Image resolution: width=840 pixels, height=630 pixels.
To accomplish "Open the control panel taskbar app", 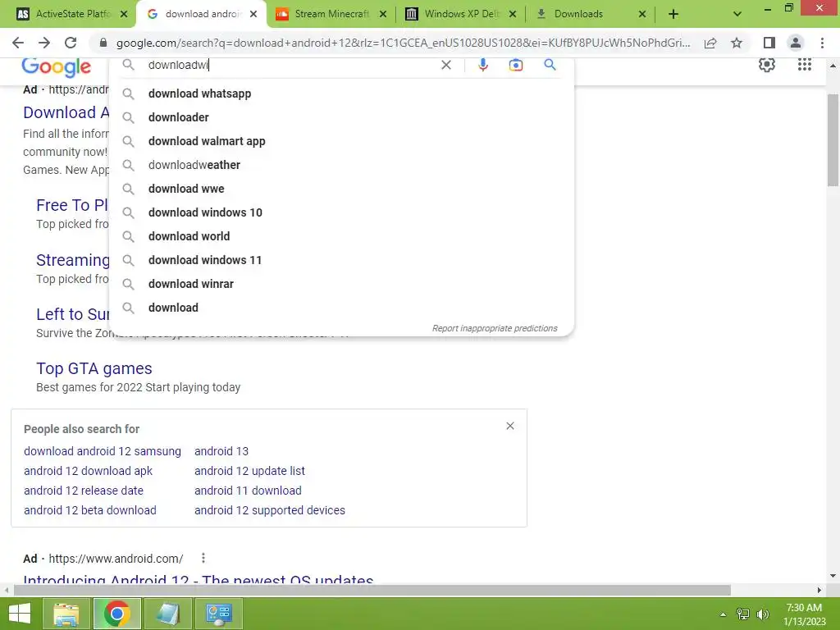I will (218, 614).
